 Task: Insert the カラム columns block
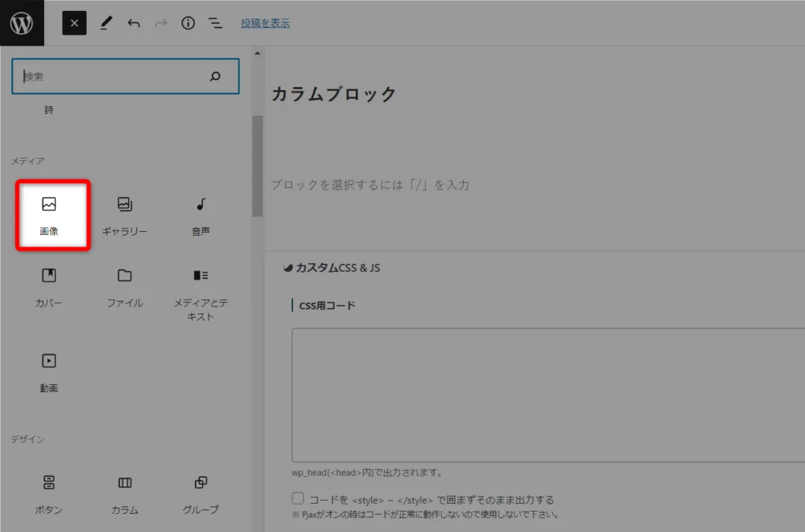124,493
